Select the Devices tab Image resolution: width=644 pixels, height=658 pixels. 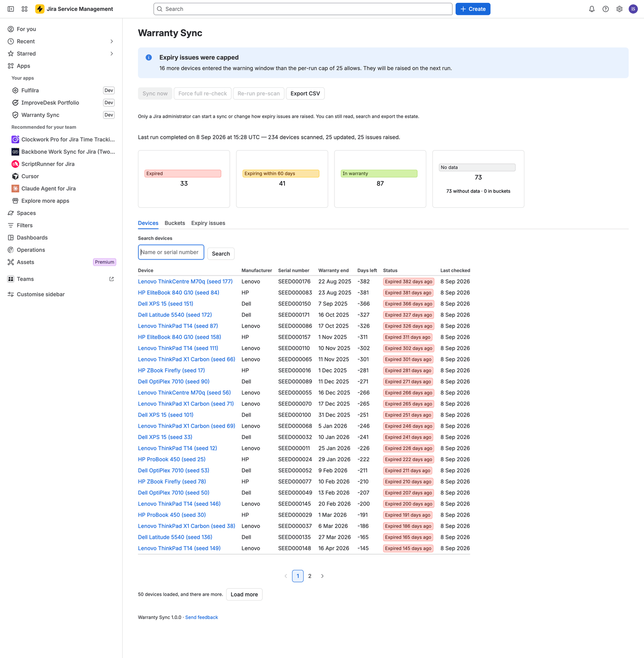[x=148, y=223]
